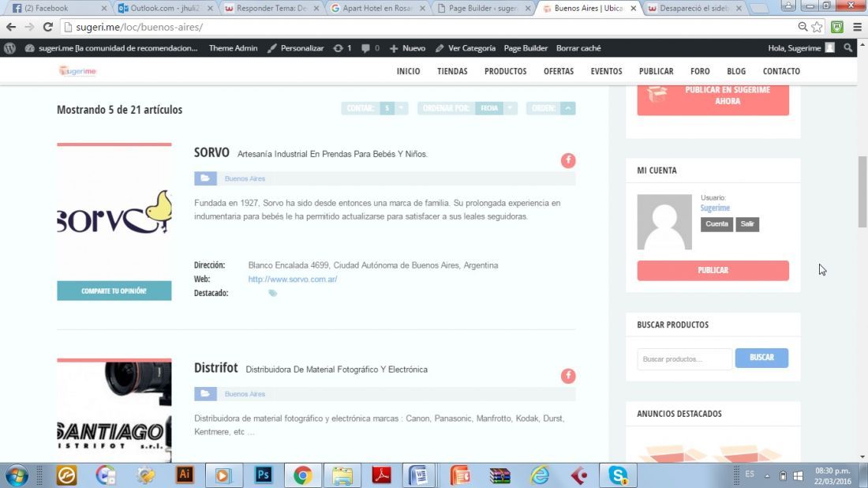This screenshot has width=868, height=488.
Task: Click the Sugerime username link in Mi Cuenta
Action: pyautogui.click(x=715, y=208)
